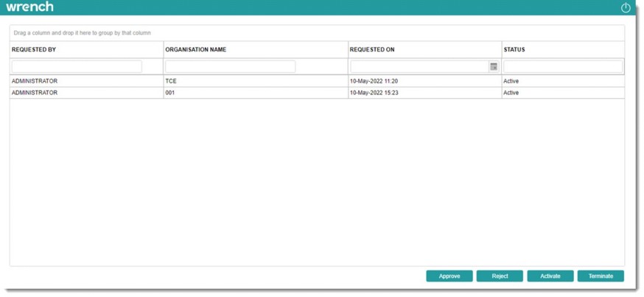Screen dimensions: 644x297
Task: Click the Terminate button
Action: tap(601, 276)
